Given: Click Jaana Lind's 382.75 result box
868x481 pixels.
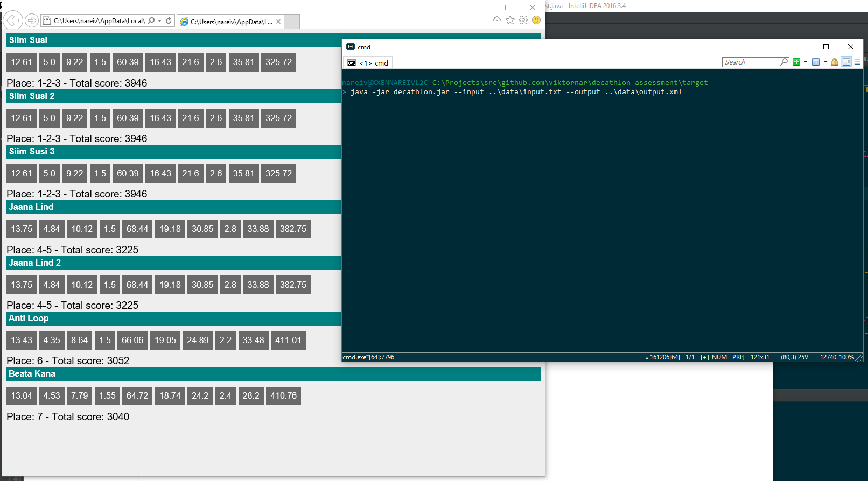Looking at the screenshot, I should click(x=293, y=229).
